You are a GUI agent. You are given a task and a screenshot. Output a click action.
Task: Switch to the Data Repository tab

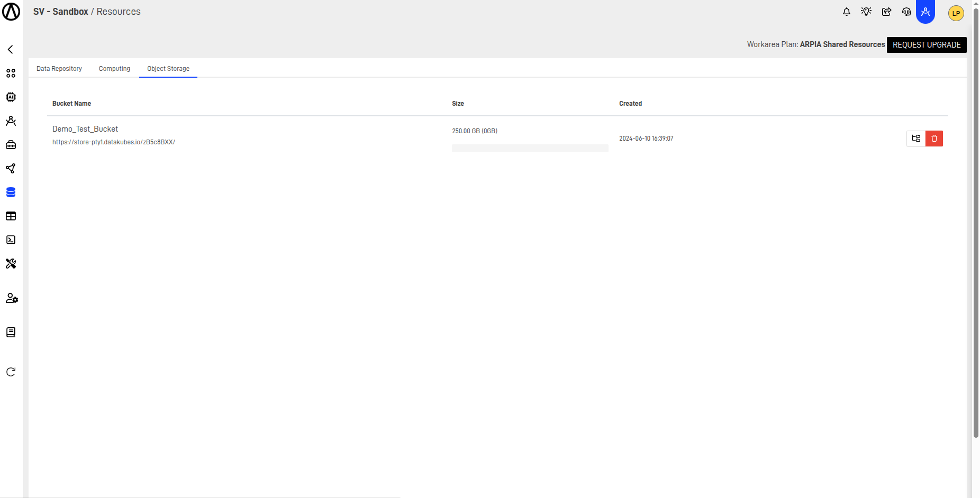(x=59, y=69)
